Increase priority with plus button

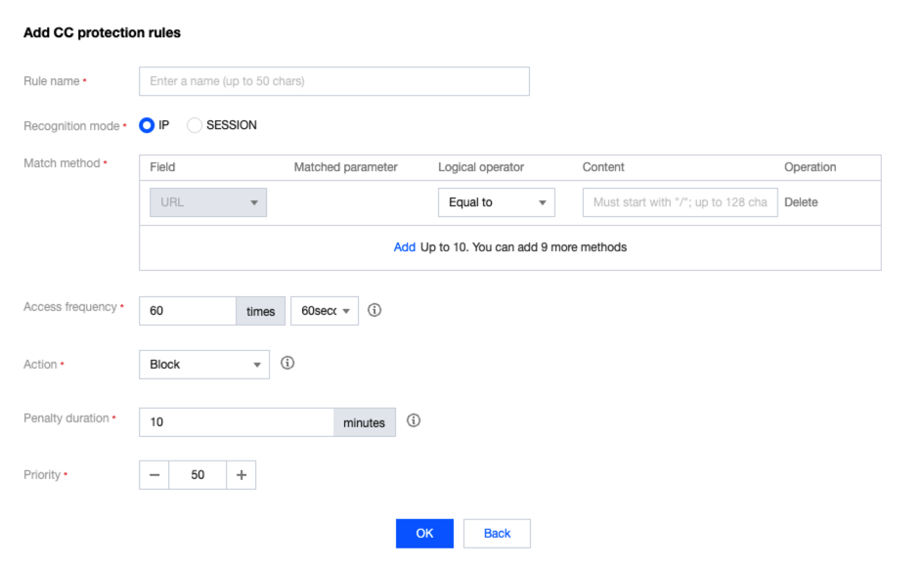[x=242, y=475]
